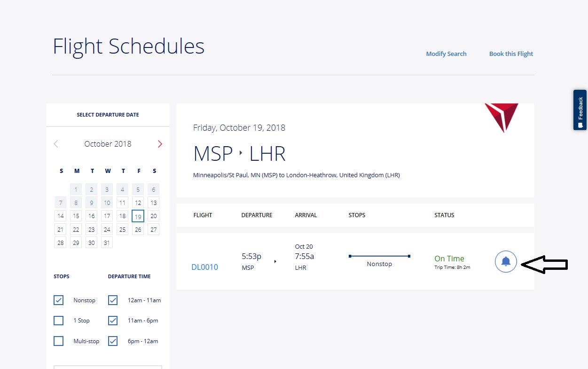
Task: Select October 28 in the calendar
Action: (60, 243)
